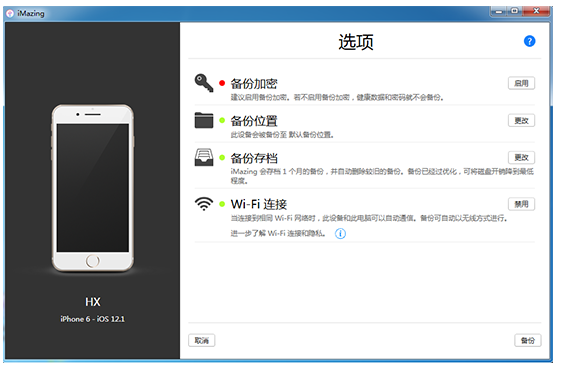
Task: Click the 选项 heading
Action: tap(356, 42)
